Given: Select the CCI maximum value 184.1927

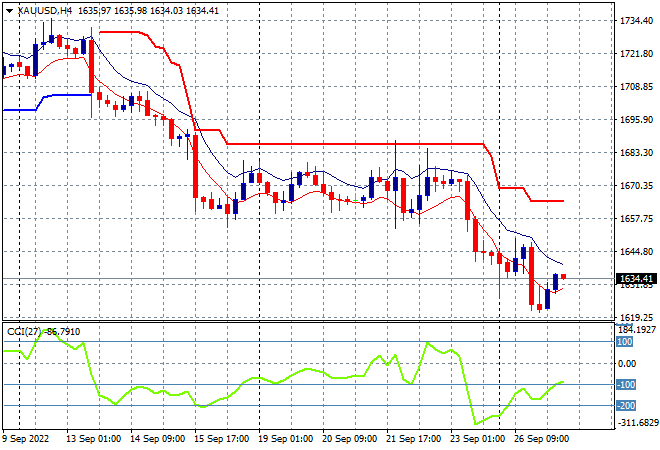Looking at the screenshot, I should pos(636,330).
